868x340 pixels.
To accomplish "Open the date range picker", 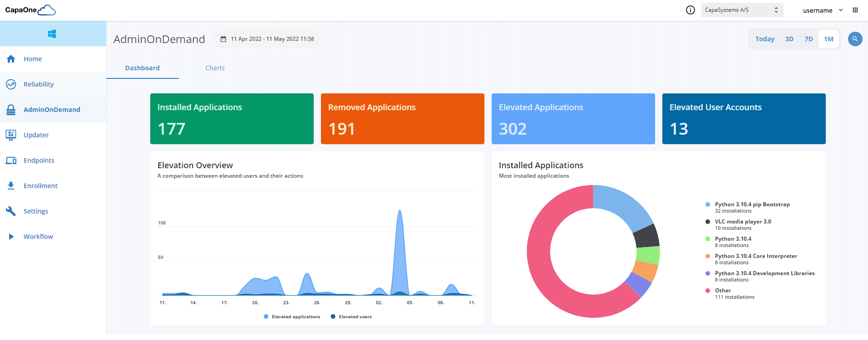I will coord(267,39).
